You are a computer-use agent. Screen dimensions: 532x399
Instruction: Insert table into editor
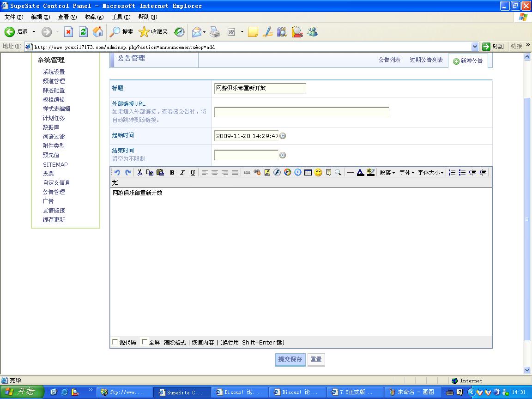click(308, 172)
